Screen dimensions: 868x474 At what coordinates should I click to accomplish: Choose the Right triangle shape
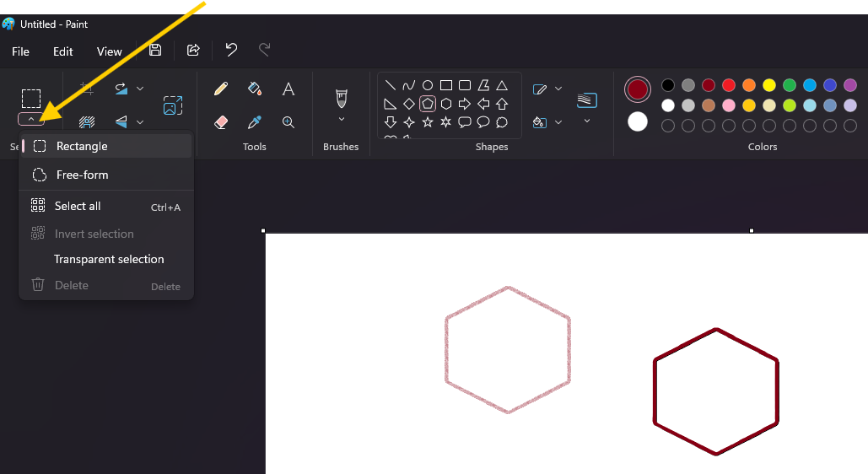(x=391, y=104)
